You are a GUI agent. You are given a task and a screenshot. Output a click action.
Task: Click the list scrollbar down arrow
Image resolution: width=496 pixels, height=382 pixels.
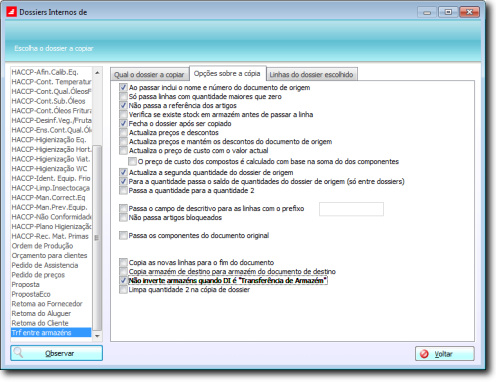[97, 336]
